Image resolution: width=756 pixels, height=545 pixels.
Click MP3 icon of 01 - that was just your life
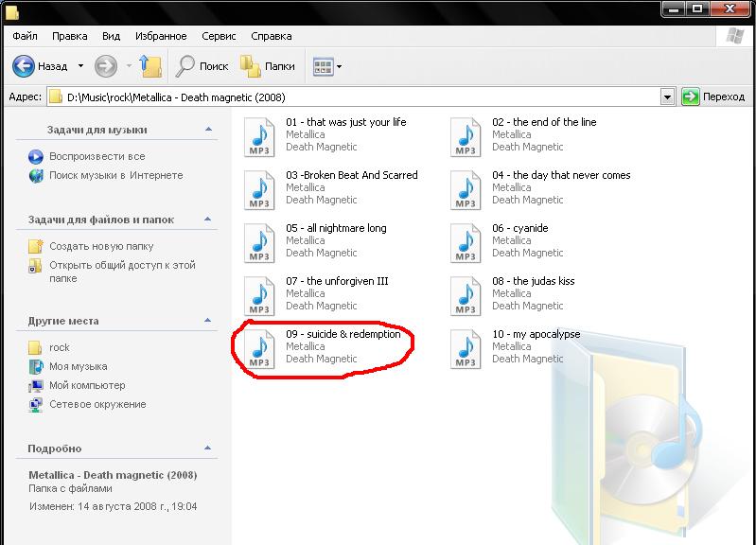tap(258, 135)
